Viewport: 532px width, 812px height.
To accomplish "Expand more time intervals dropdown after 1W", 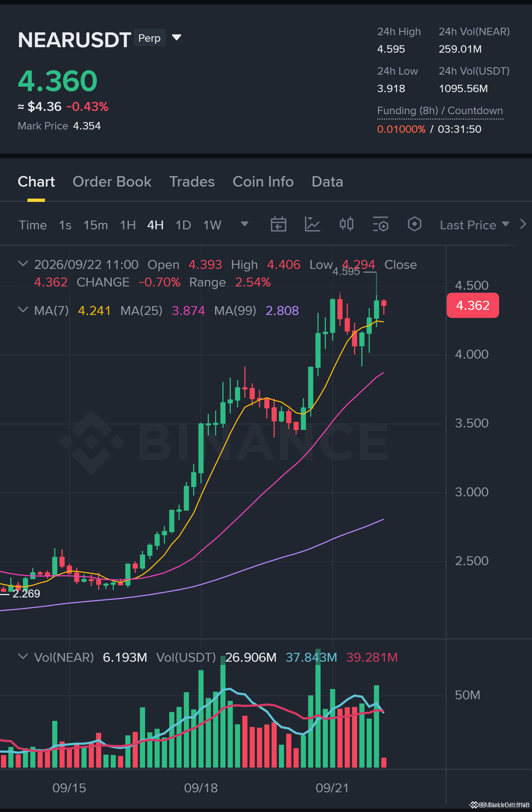I will [x=245, y=224].
